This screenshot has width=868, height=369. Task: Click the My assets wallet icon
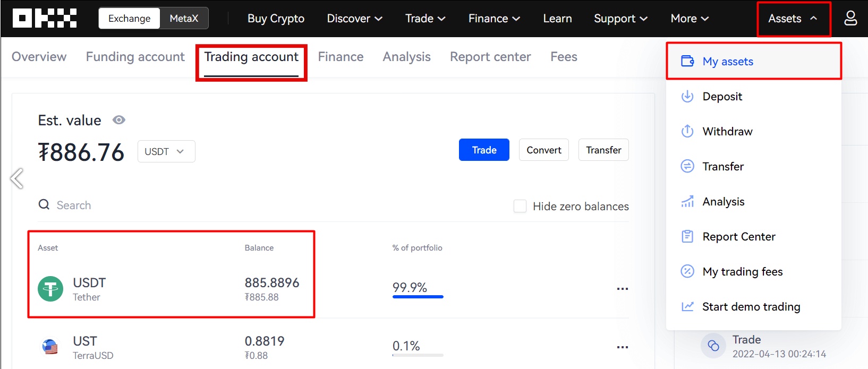click(687, 61)
